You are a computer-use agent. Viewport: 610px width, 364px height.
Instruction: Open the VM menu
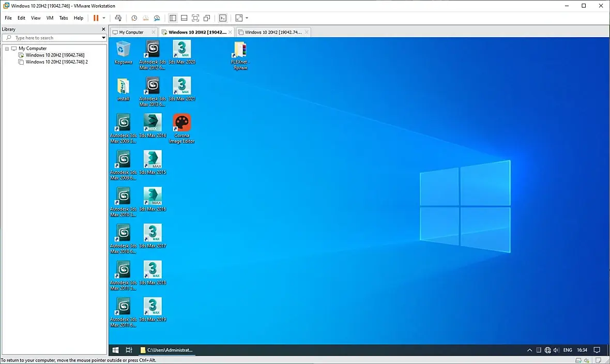50,18
